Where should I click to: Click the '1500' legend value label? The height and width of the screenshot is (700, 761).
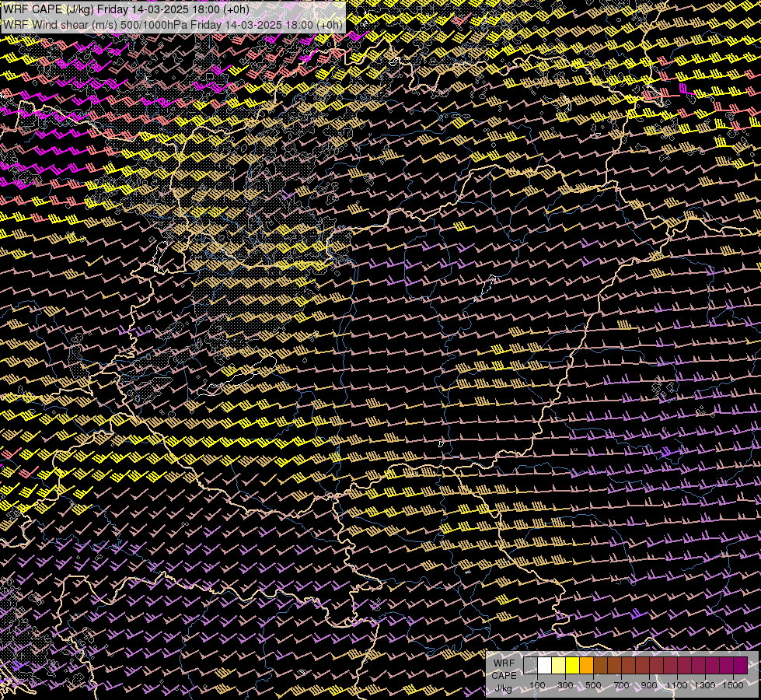coord(733,685)
